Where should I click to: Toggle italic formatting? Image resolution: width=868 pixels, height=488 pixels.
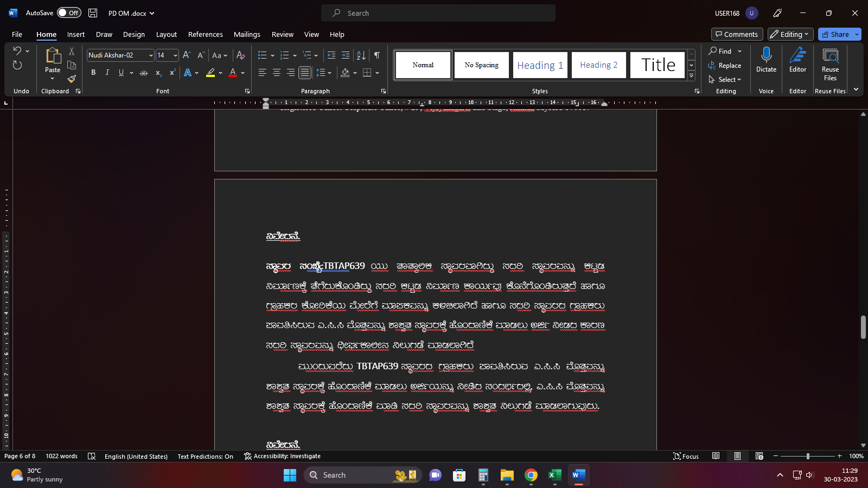click(107, 73)
